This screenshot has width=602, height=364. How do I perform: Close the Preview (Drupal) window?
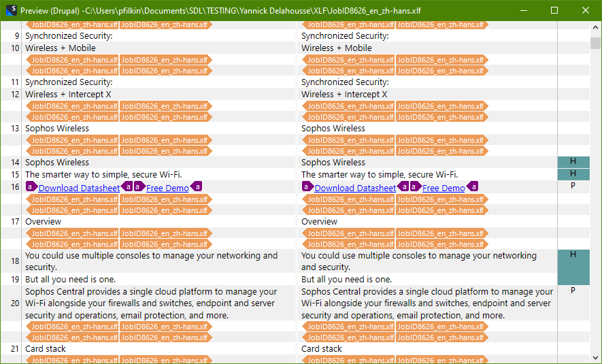pos(586,10)
